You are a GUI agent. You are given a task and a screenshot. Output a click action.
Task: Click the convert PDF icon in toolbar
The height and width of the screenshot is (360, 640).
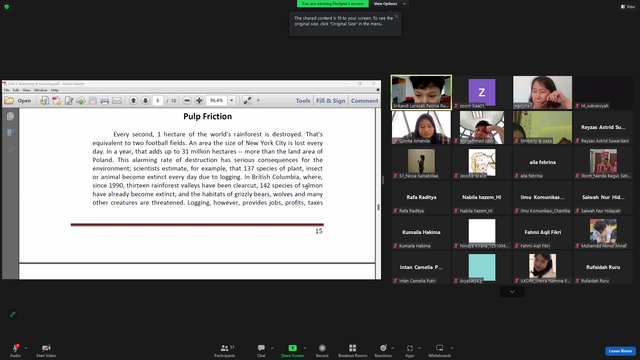(56, 100)
